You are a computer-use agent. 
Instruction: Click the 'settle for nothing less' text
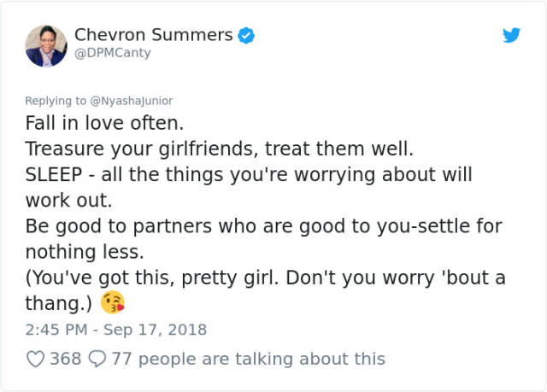(264, 238)
